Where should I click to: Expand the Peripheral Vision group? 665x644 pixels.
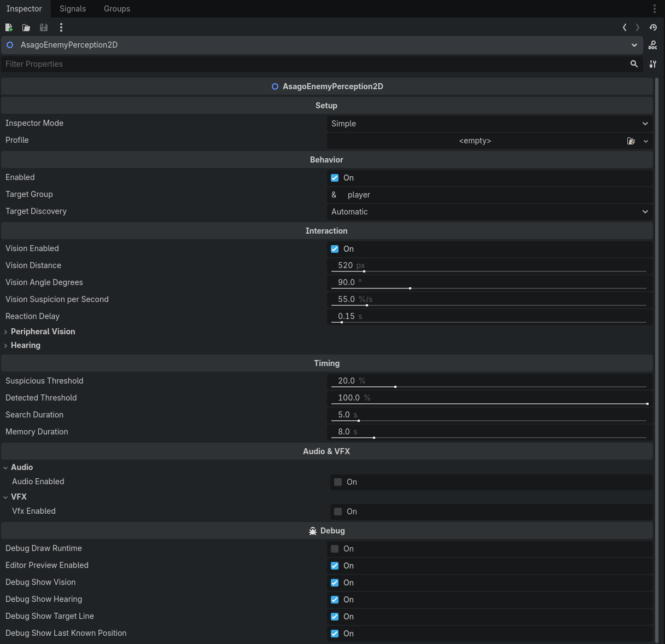[39, 332]
